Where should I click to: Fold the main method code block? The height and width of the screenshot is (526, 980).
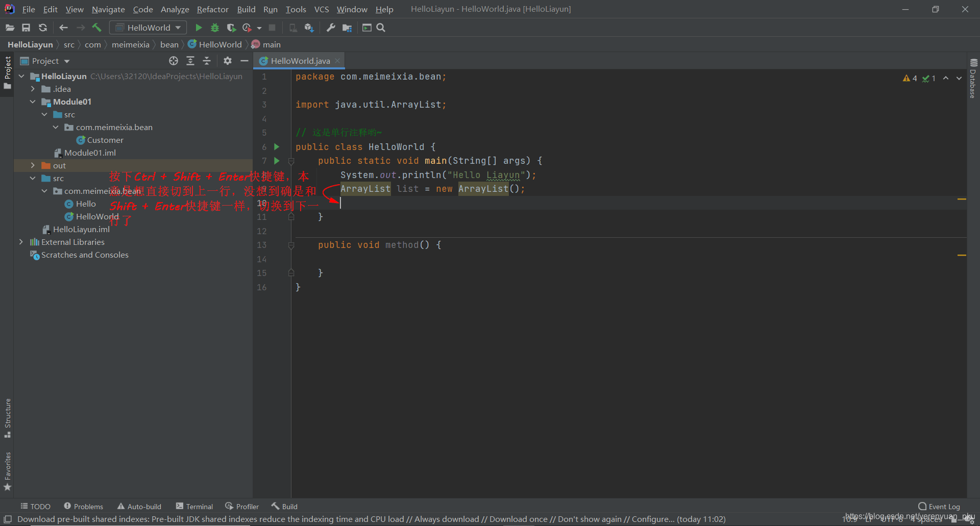click(291, 161)
